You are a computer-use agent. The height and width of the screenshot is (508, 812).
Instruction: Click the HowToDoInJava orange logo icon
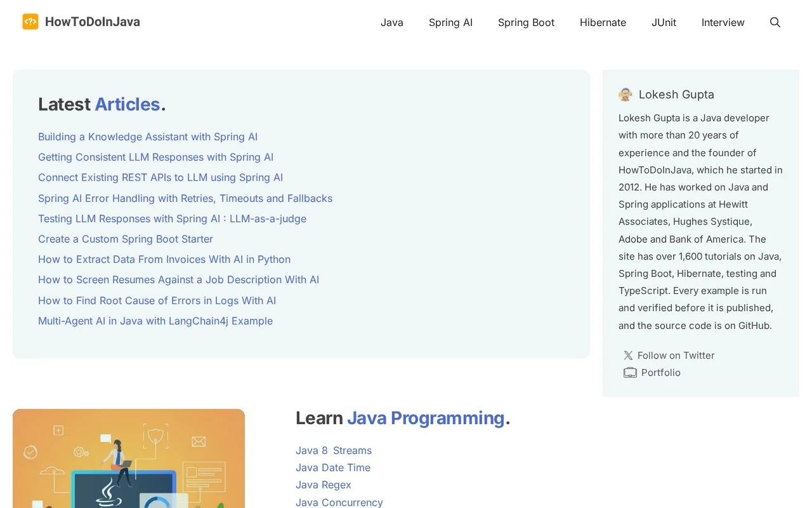point(30,22)
